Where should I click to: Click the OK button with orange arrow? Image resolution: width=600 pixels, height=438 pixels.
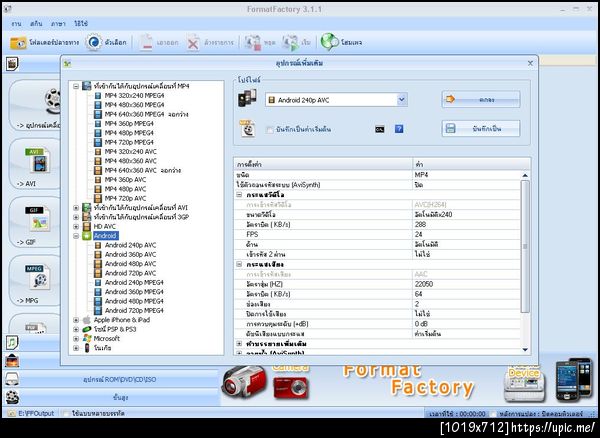pos(481,99)
